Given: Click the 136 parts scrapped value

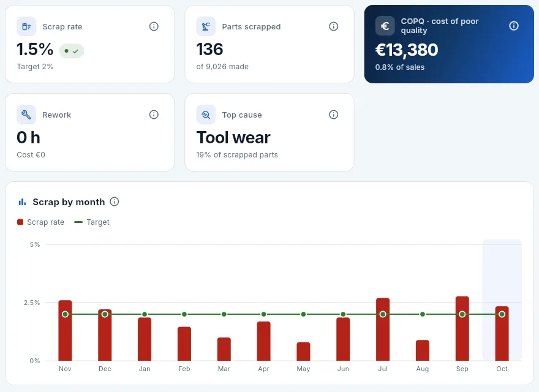Looking at the screenshot, I should coord(209,50).
